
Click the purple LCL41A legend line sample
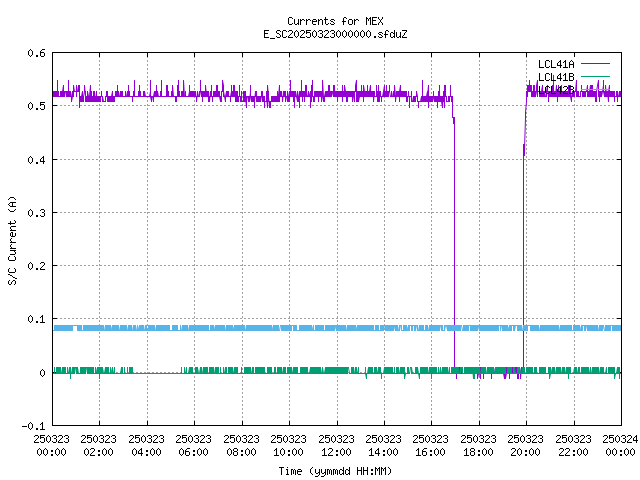(595, 64)
